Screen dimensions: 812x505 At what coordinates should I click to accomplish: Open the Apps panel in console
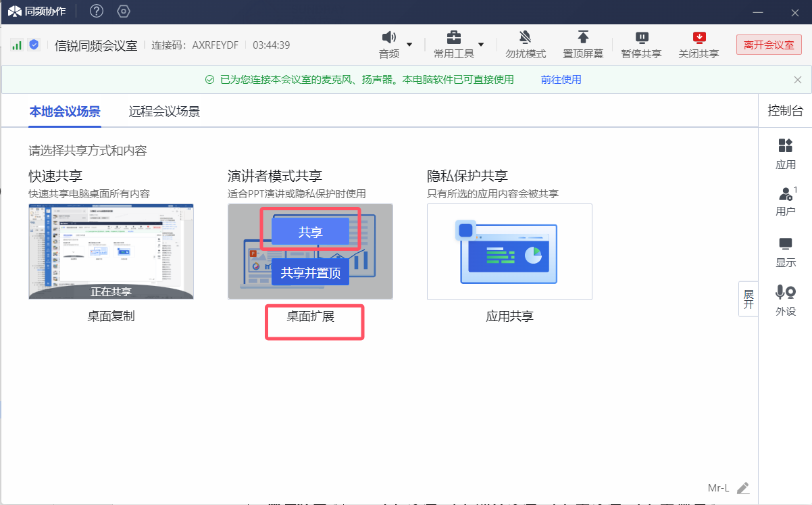(786, 153)
